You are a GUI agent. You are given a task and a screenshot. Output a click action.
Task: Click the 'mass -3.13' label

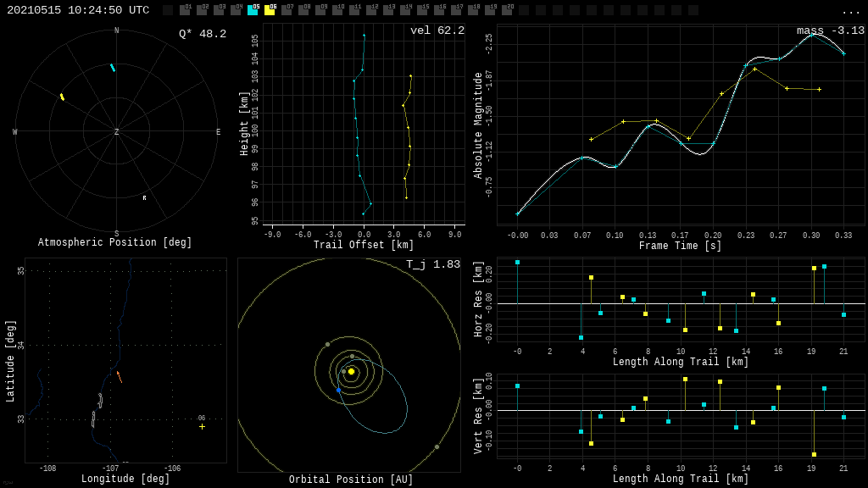830,30
